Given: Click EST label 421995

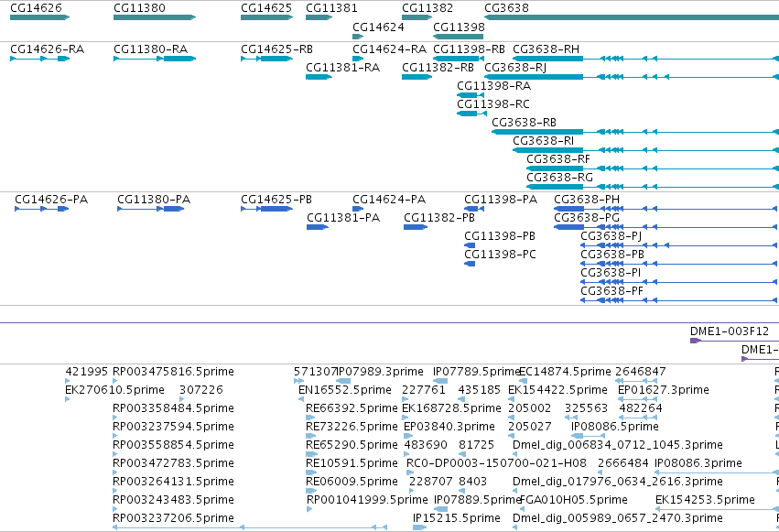Looking at the screenshot, I should click(86, 372).
